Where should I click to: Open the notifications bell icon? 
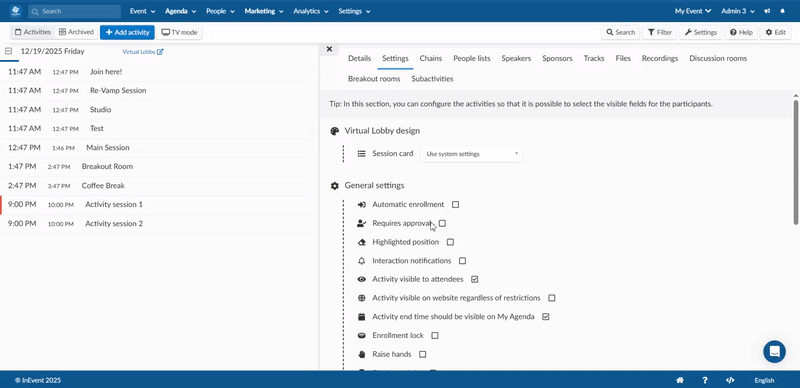783,11
